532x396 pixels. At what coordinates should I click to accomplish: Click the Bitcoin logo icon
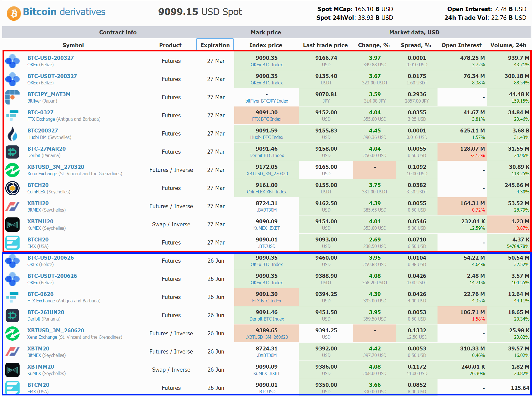14,13
